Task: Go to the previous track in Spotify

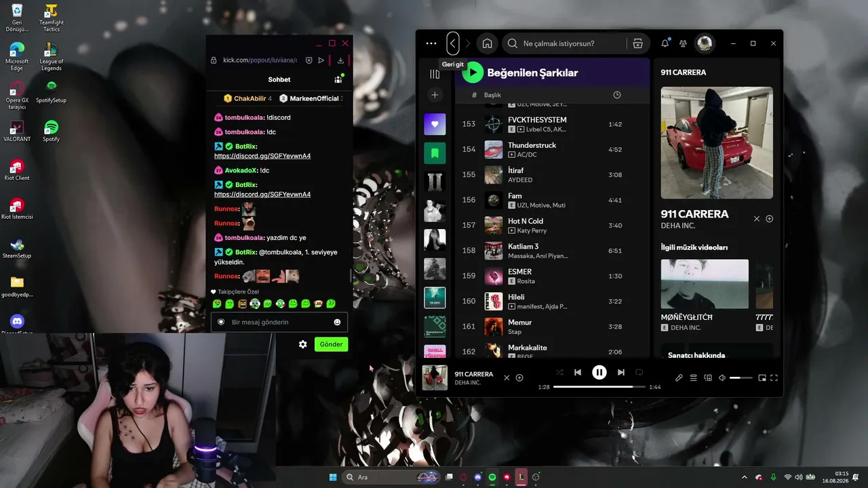Action: 578,372
